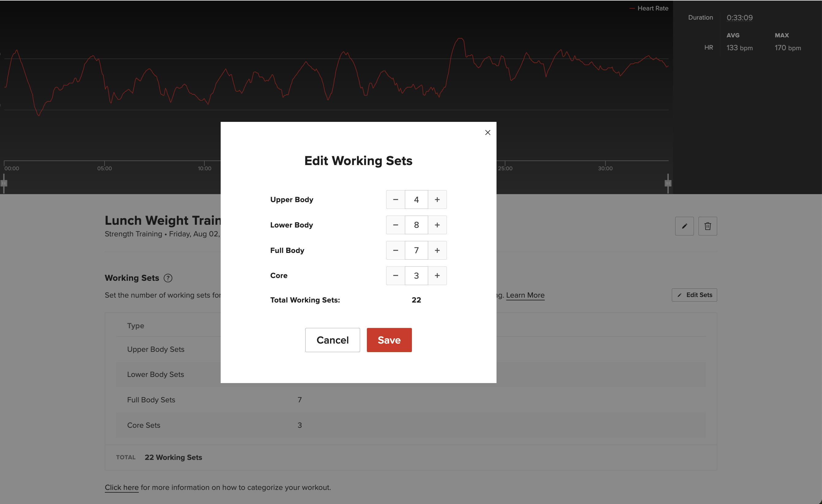Select the Lower Body Sets row

(x=155, y=374)
